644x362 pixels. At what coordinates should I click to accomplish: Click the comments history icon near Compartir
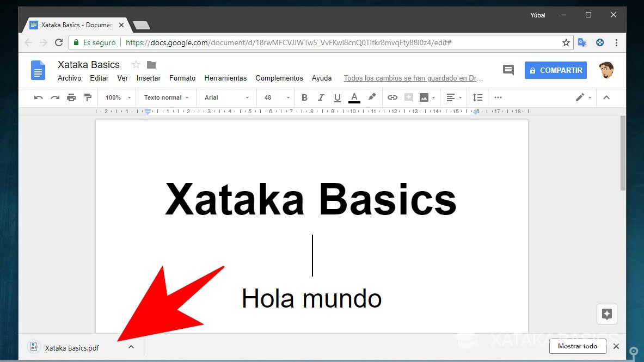click(508, 70)
